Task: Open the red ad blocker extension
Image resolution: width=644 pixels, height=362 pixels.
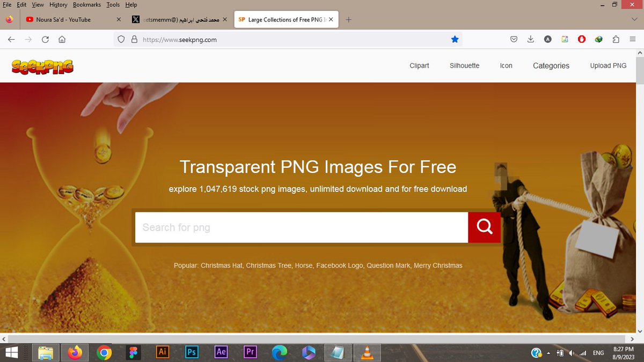Action: coord(582,39)
